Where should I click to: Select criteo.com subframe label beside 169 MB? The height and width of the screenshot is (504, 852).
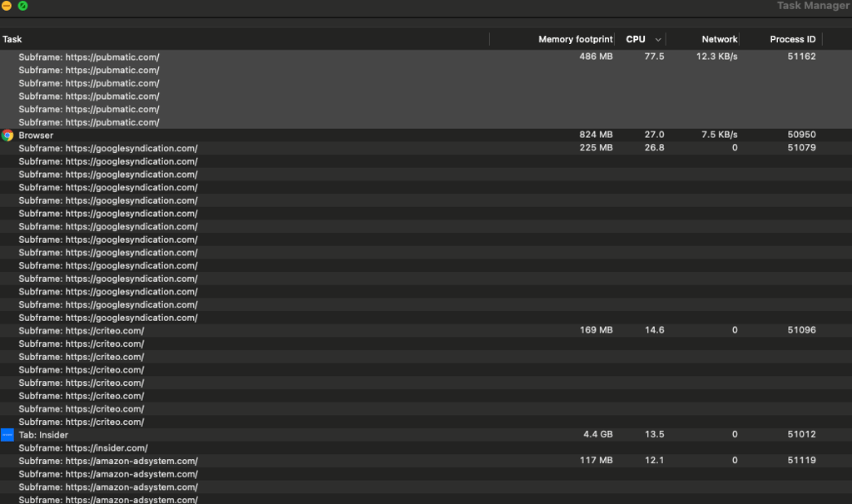81,331
